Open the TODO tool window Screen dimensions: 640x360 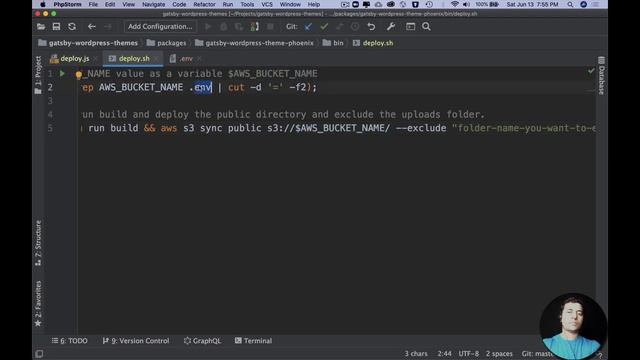[x=69, y=340]
